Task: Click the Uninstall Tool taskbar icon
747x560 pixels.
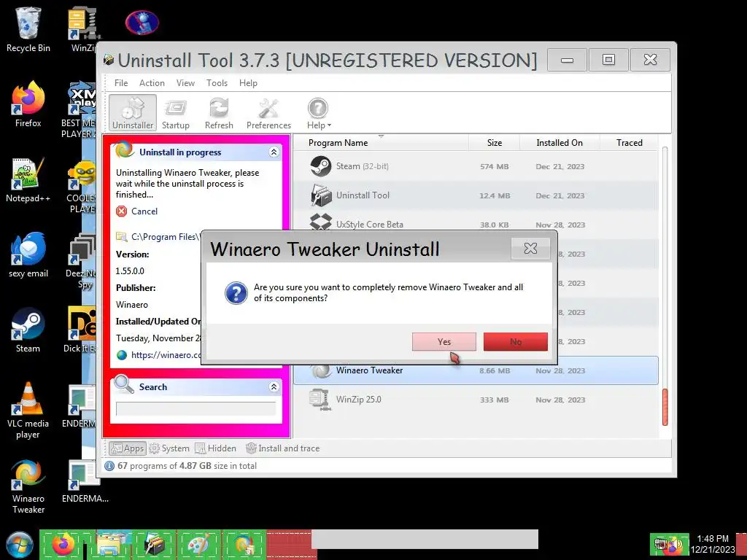Action: (153, 545)
